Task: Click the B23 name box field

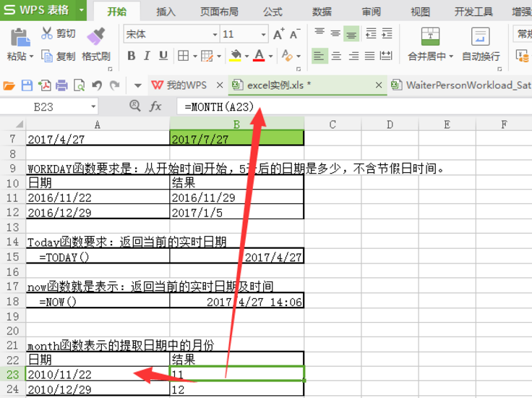Action: click(43, 106)
